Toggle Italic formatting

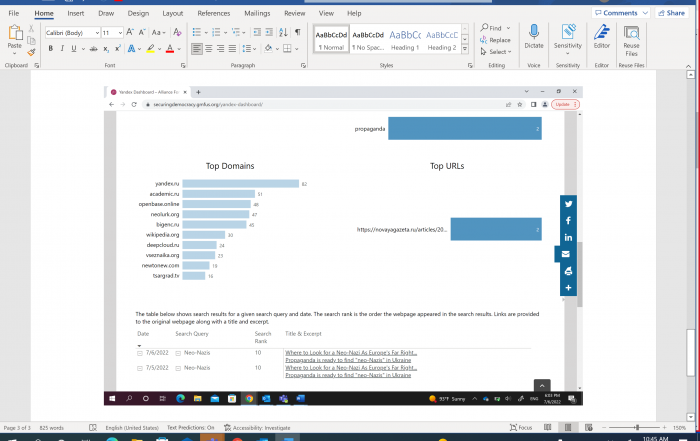pyautogui.click(x=62, y=49)
